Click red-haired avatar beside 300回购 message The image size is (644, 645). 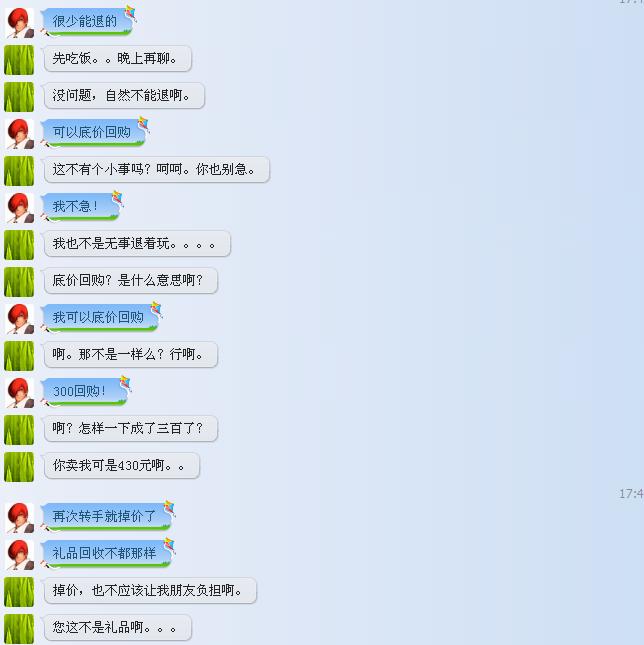[x=19, y=393]
